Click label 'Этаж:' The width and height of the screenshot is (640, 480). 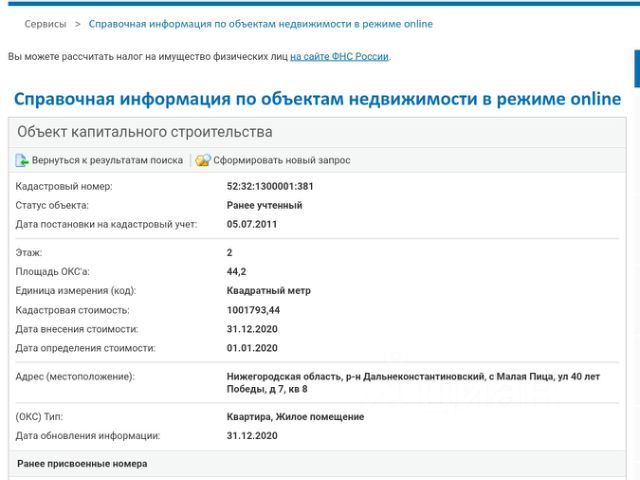pyautogui.click(x=29, y=253)
